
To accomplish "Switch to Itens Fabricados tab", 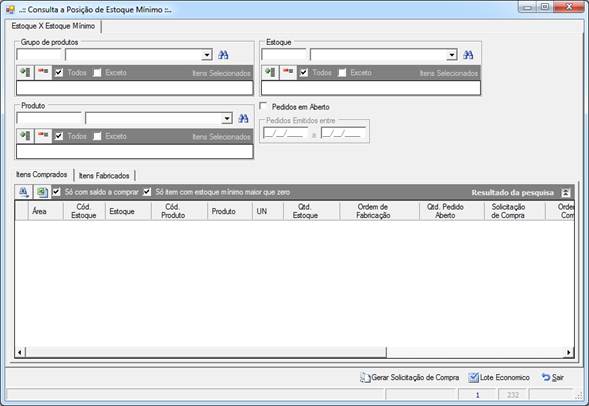I will coord(104,175).
